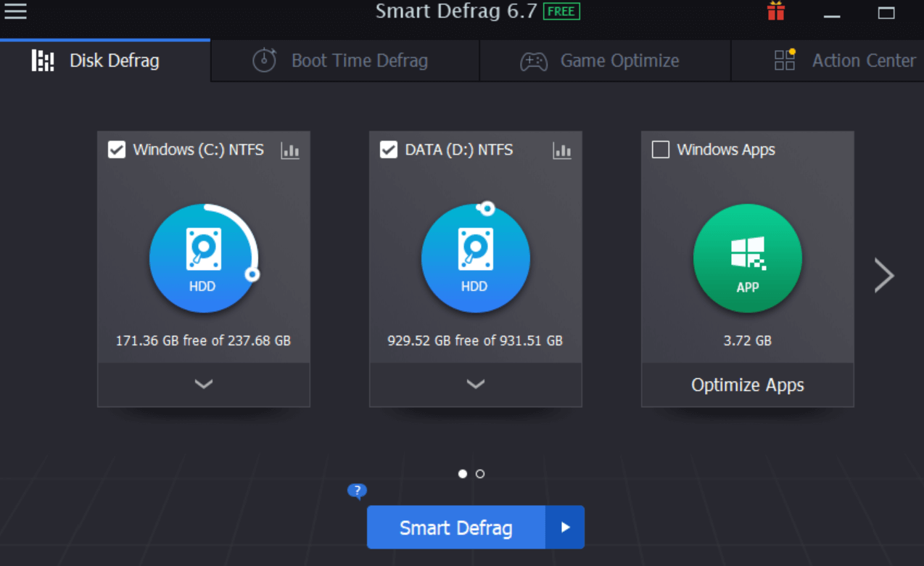This screenshot has height=566, width=924.
Task: Select the second page indicator dot
Action: pyautogui.click(x=480, y=473)
